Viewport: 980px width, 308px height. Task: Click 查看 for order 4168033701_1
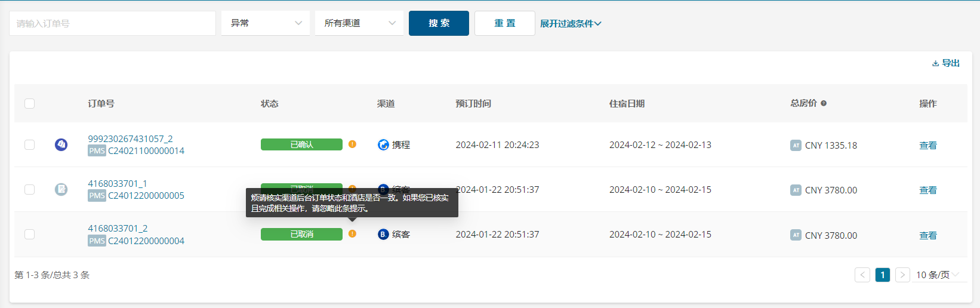[928, 190]
